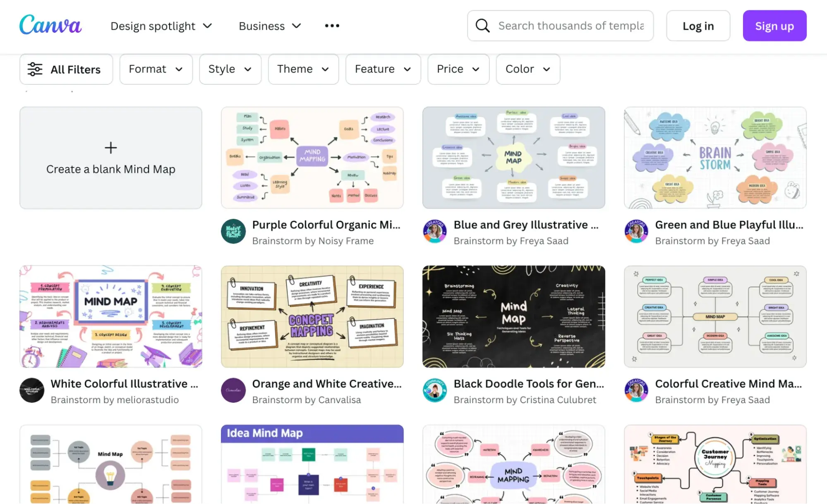Open the Business menu

point(270,26)
